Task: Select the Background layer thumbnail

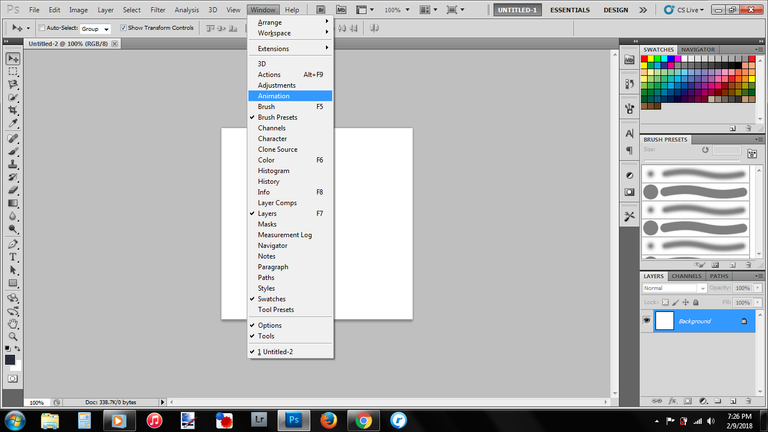Action: point(664,321)
